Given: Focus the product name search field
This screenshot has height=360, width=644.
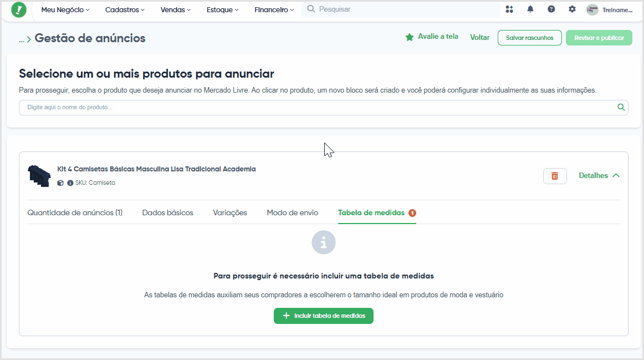Looking at the screenshot, I should pos(324,107).
